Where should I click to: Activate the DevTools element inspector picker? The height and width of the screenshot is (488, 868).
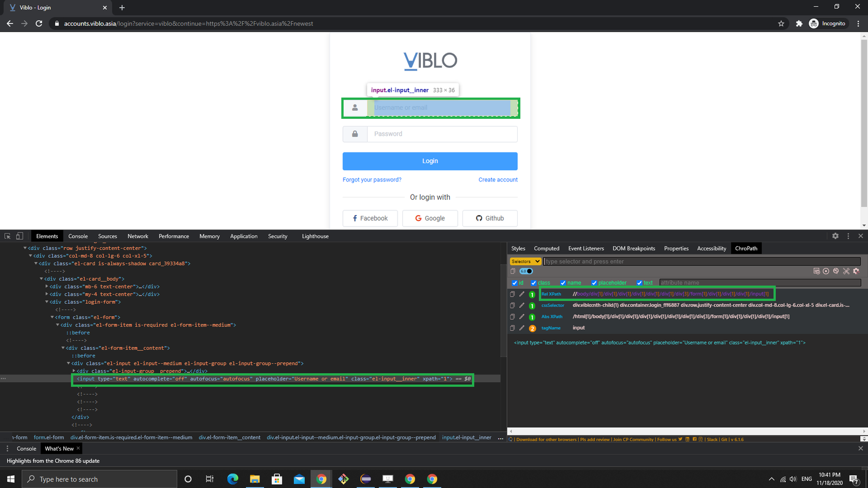[x=7, y=236]
